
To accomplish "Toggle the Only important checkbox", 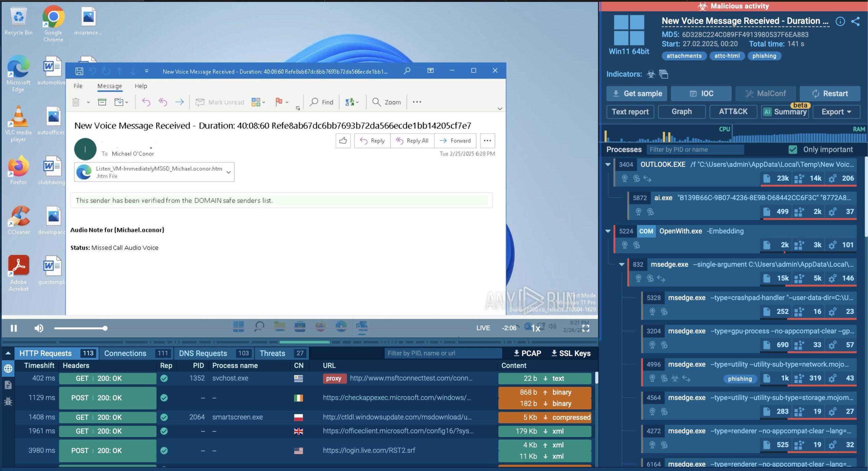I will [793, 150].
